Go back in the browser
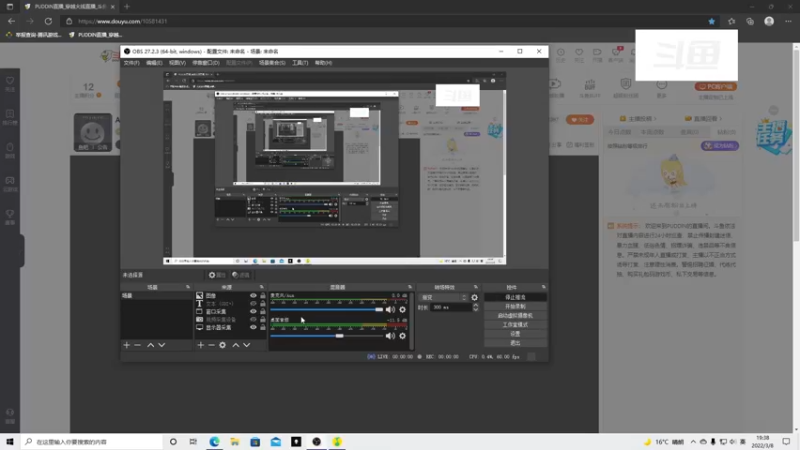Viewport: 800px width, 450px height. point(11,21)
